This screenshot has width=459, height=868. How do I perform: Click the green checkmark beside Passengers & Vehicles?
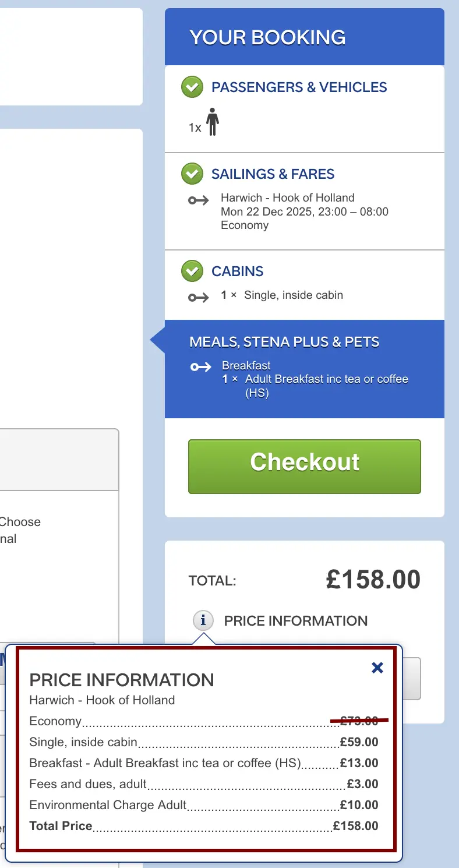point(192,87)
